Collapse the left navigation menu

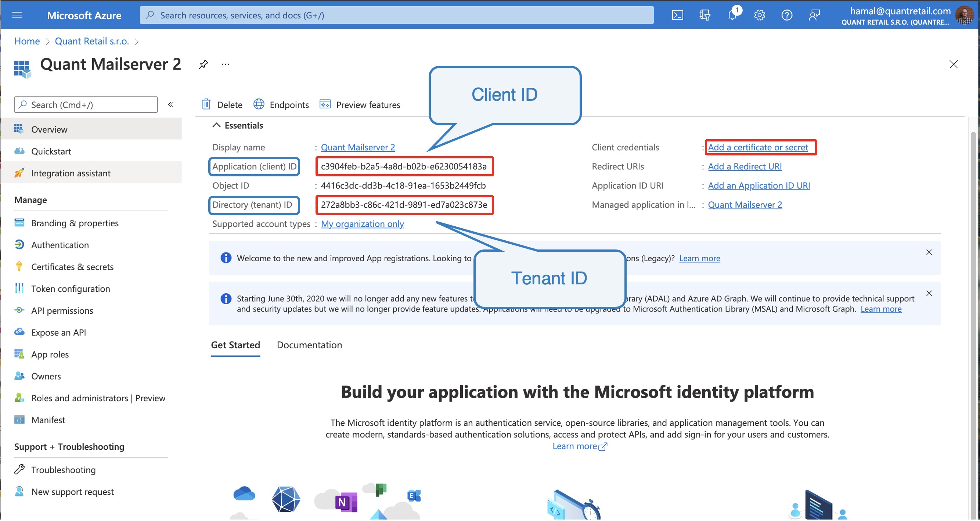(171, 105)
